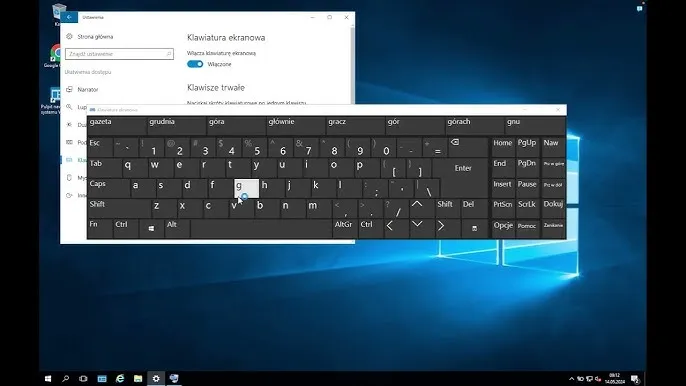This screenshot has height=386, width=686.
Task: Tap the right Ctrl key near AltGr
Action: pos(371,229)
